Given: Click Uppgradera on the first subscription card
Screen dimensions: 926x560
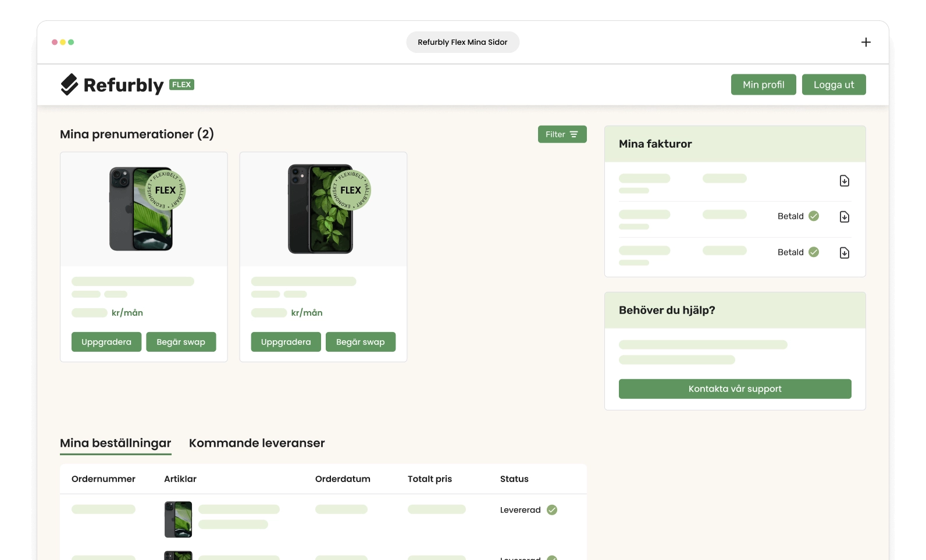Looking at the screenshot, I should pos(106,342).
